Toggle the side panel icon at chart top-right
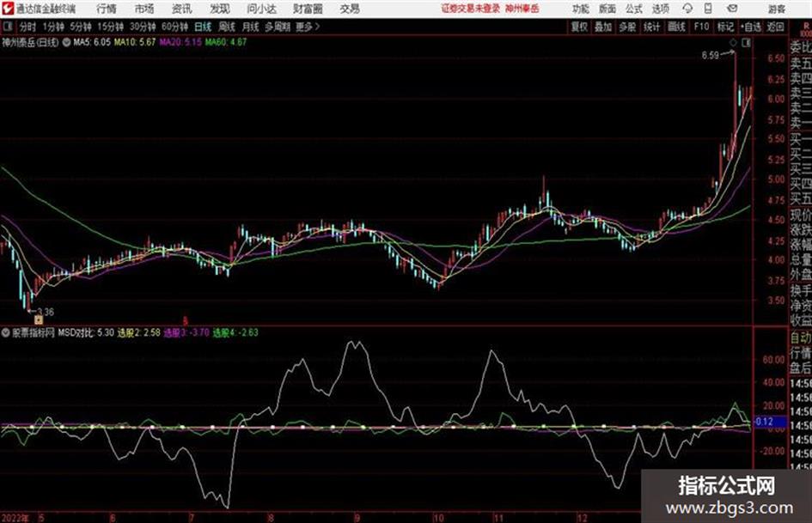Screen dimensions: 812x523 click(746, 43)
